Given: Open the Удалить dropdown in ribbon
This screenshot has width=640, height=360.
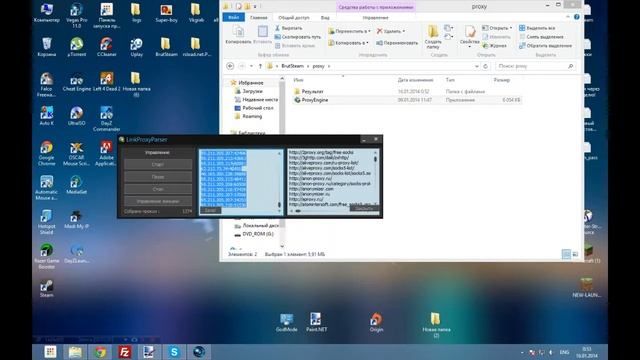Looking at the screenshot, I should [x=391, y=31].
